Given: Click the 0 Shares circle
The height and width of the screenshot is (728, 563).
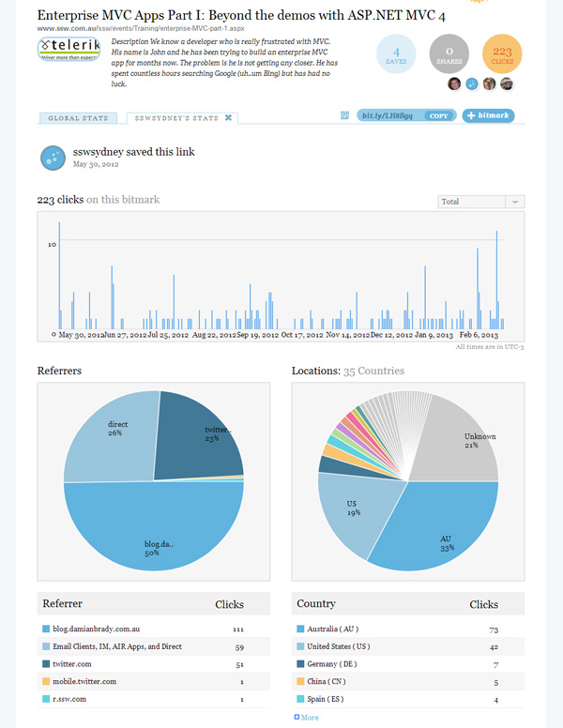Looking at the screenshot, I should 449,54.
